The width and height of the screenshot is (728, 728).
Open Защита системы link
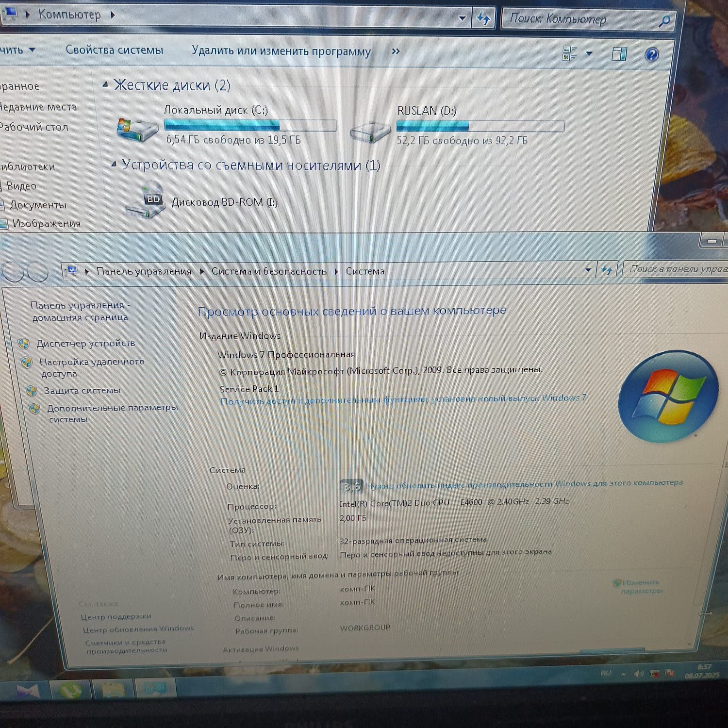(x=82, y=390)
